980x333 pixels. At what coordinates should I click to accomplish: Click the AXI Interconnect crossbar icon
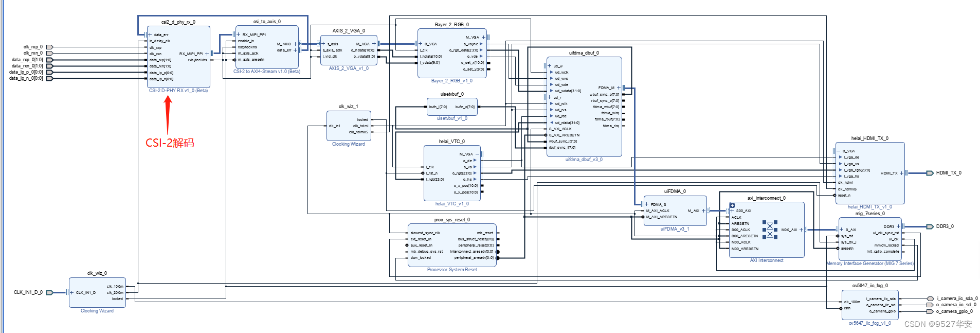pos(770,230)
